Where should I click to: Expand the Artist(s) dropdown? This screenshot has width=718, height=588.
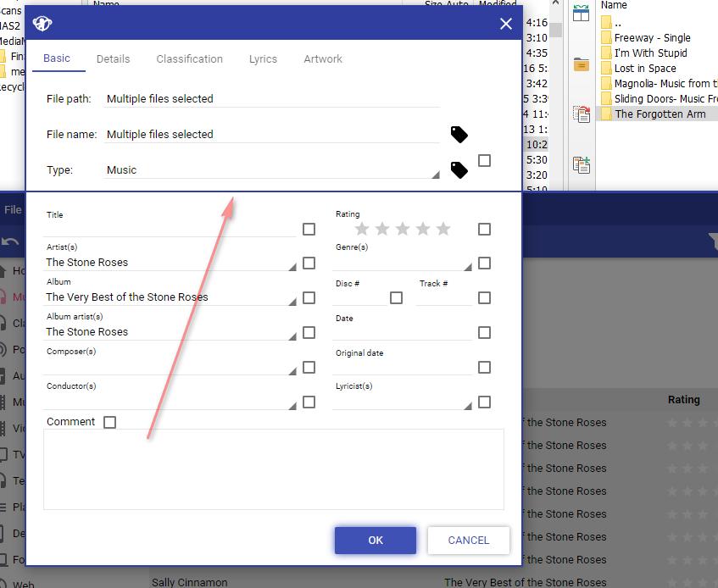[x=292, y=266]
